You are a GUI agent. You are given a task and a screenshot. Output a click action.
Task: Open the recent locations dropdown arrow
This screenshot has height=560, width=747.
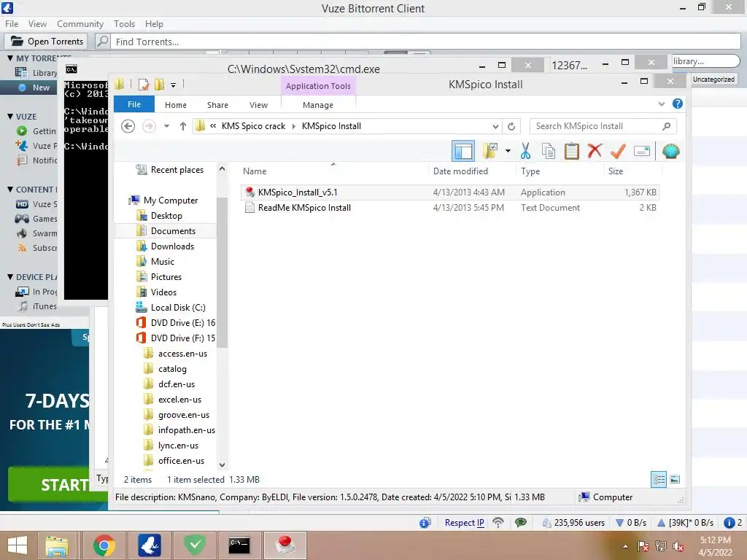click(167, 126)
